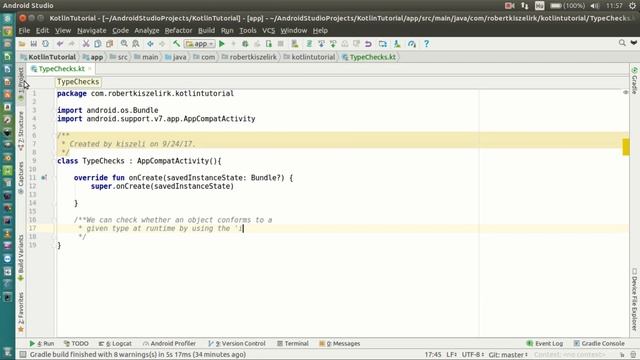Screen dimensions: 640x360
Task: Open the Event Log
Action: coord(544,344)
